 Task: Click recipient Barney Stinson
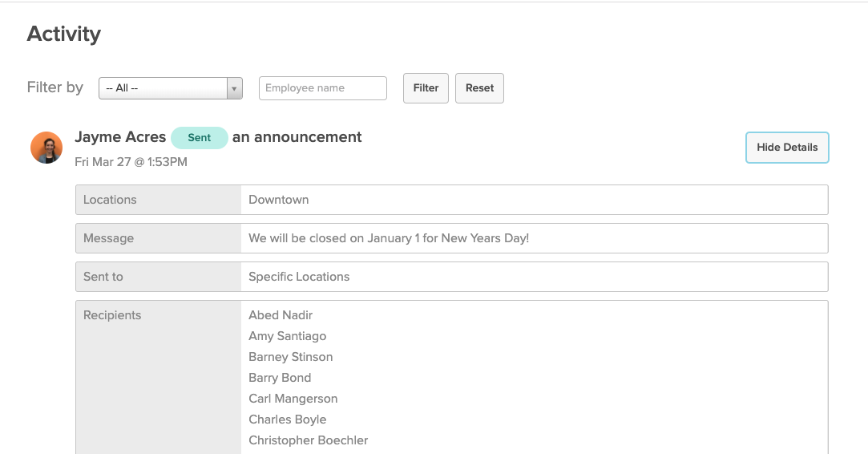pyautogui.click(x=291, y=357)
